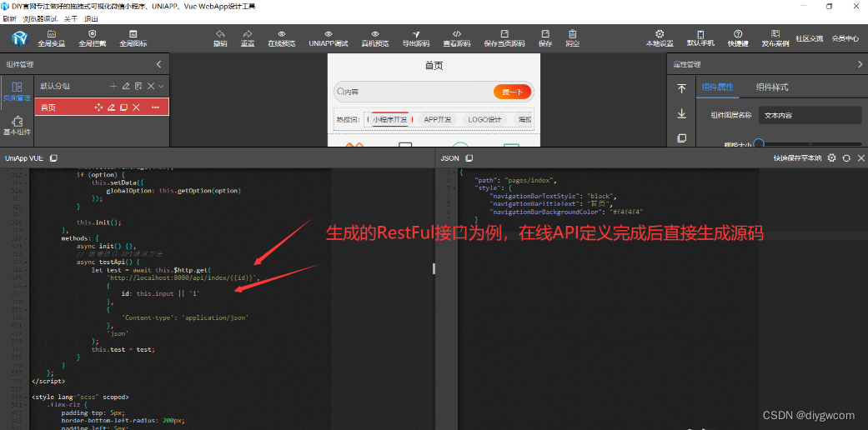This screenshot has height=430, width=868.
Task: Click the edit icon on the 首页 row
Action: pos(111,107)
